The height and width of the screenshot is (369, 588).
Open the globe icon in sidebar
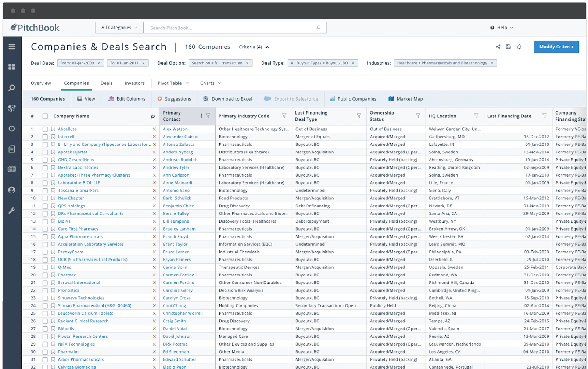coord(12,108)
